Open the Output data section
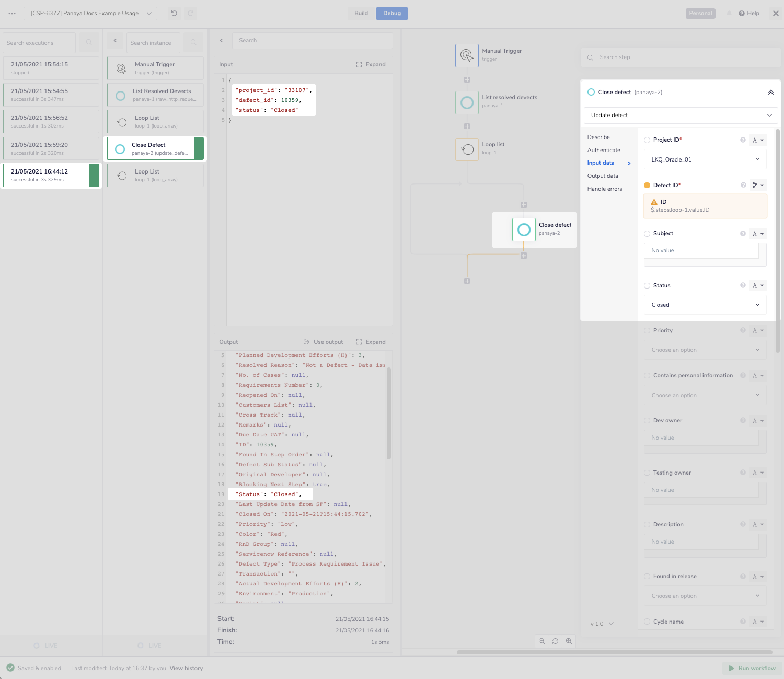 (x=602, y=176)
